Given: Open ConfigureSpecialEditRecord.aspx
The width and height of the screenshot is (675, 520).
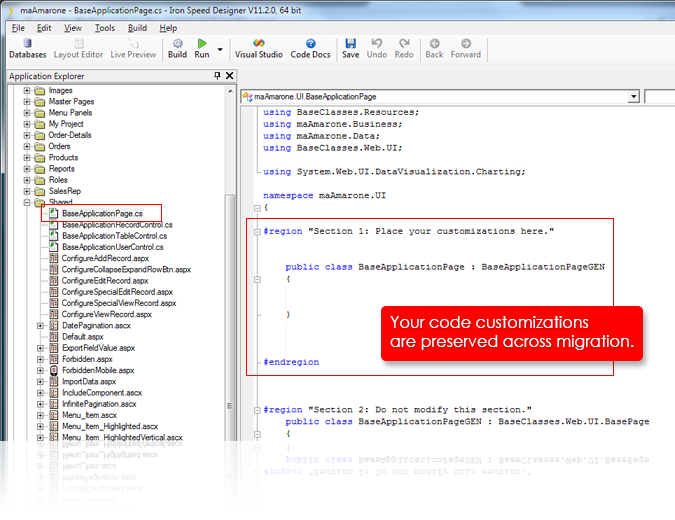Looking at the screenshot, I should pyautogui.click(x=117, y=292).
